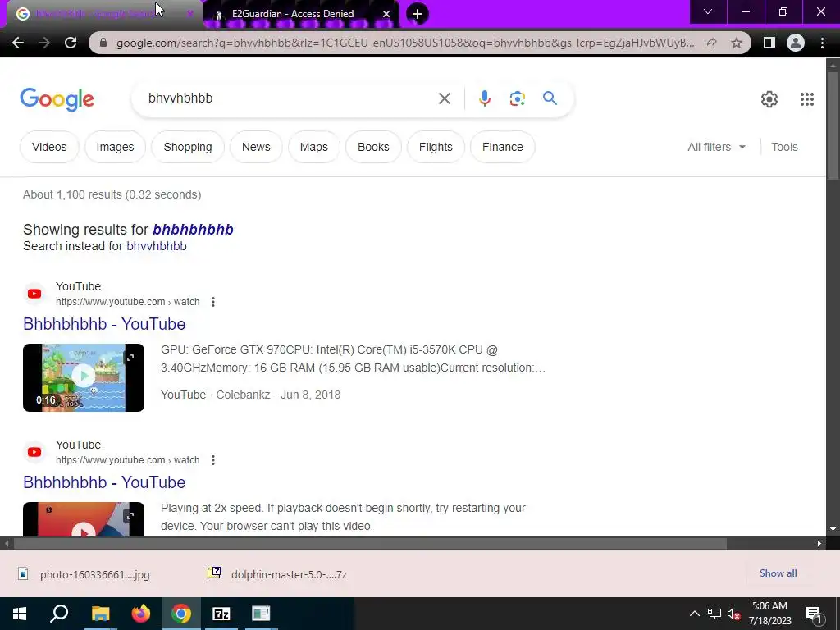Image resolution: width=840 pixels, height=630 pixels.
Task: Open Google quick settings gear
Action: [769, 99]
